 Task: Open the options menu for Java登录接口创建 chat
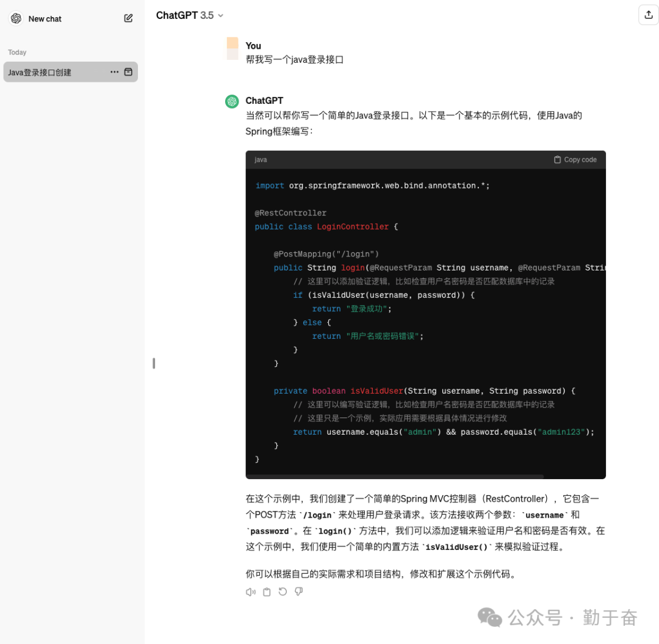(114, 72)
